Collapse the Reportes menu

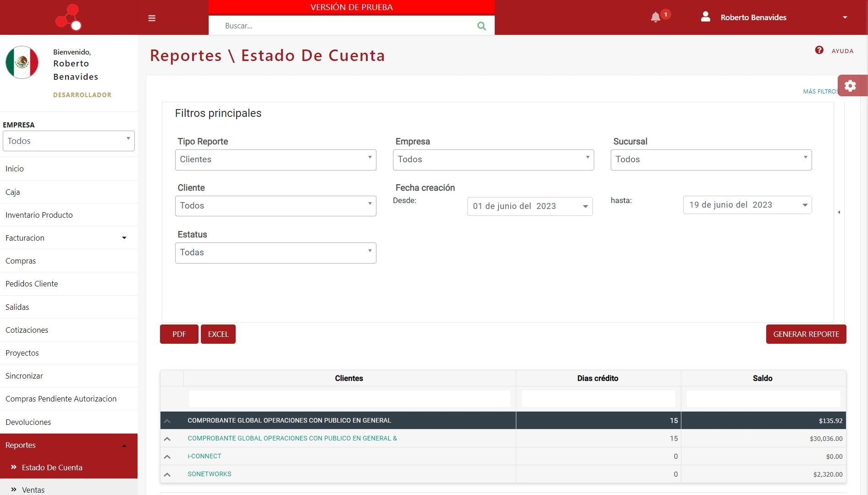(69, 445)
